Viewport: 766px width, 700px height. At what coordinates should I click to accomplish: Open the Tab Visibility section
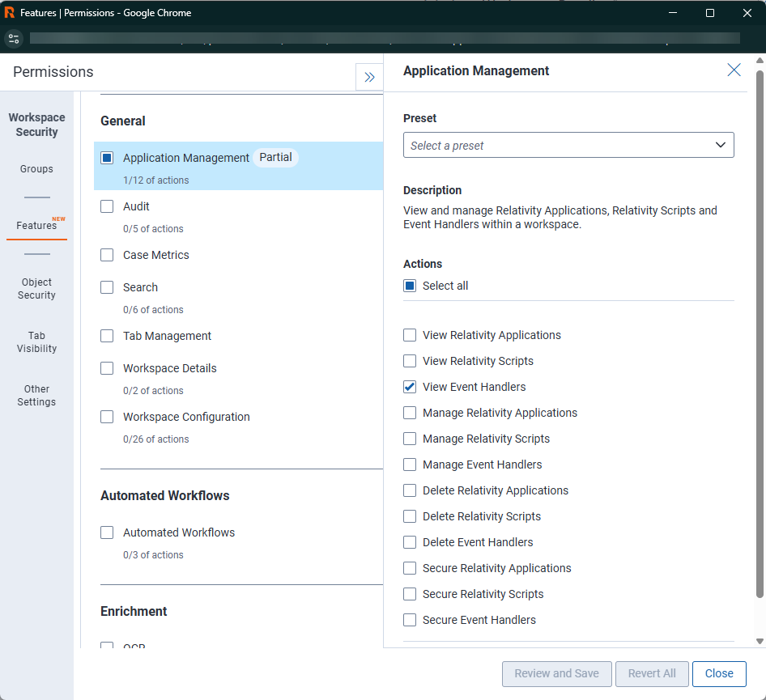pyautogui.click(x=36, y=342)
